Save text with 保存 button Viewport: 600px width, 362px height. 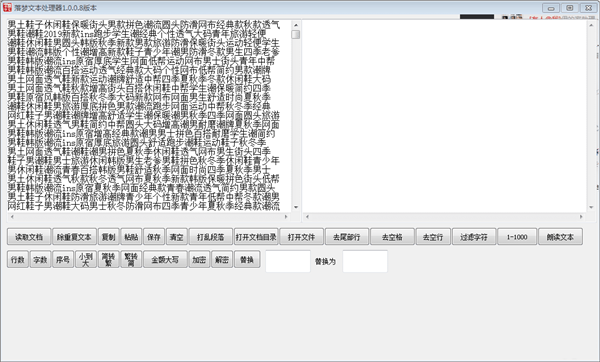pyautogui.click(x=154, y=237)
